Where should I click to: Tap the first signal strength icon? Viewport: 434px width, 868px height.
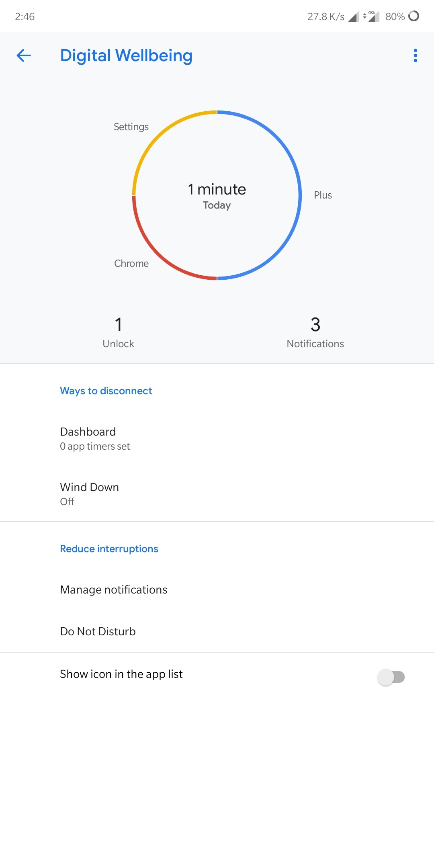click(x=354, y=16)
